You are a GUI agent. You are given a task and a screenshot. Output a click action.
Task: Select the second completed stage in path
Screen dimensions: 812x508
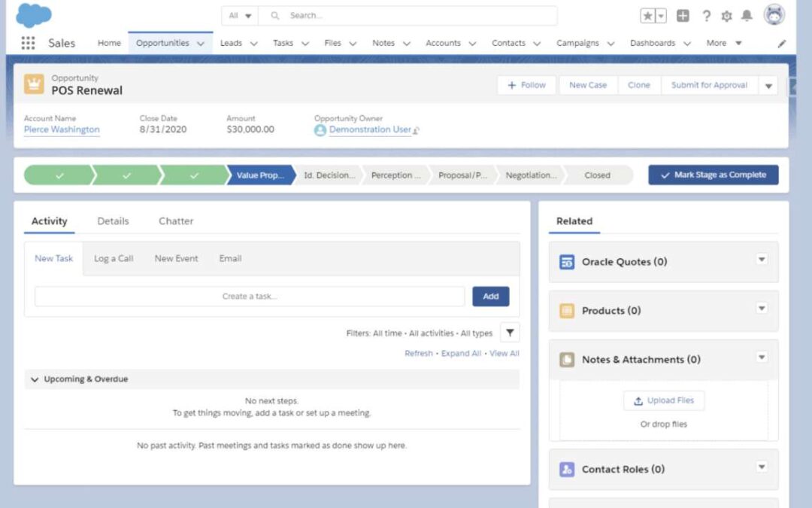[x=127, y=175]
